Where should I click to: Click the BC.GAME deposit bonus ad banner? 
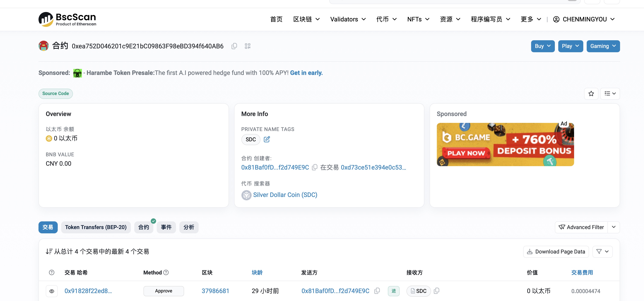click(505, 145)
